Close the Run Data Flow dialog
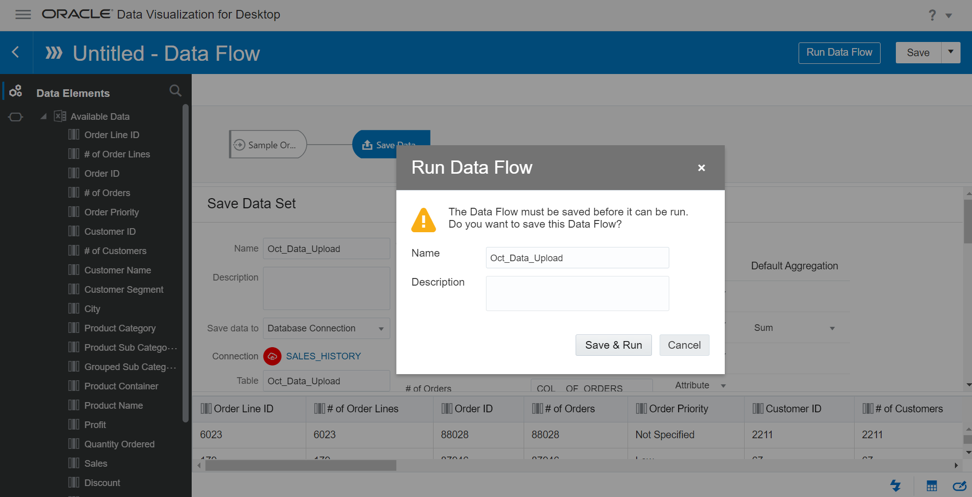972x497 pixels. pyautogui.click(x=701, y=168)
